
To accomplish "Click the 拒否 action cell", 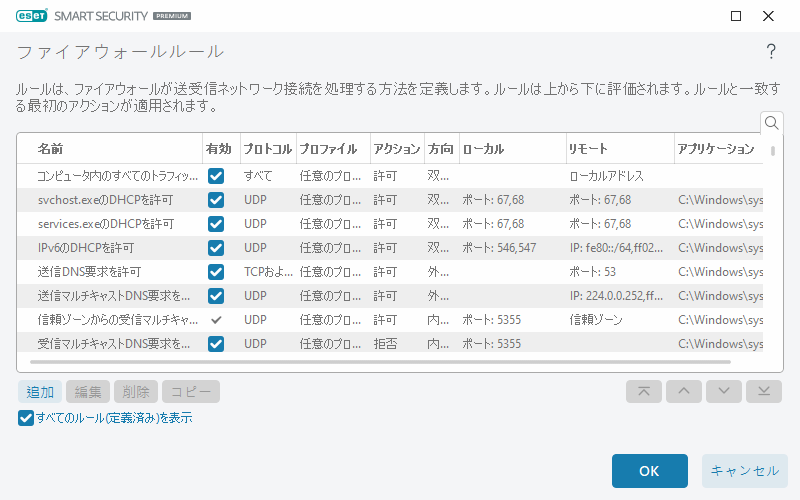I will click(385, 344).
